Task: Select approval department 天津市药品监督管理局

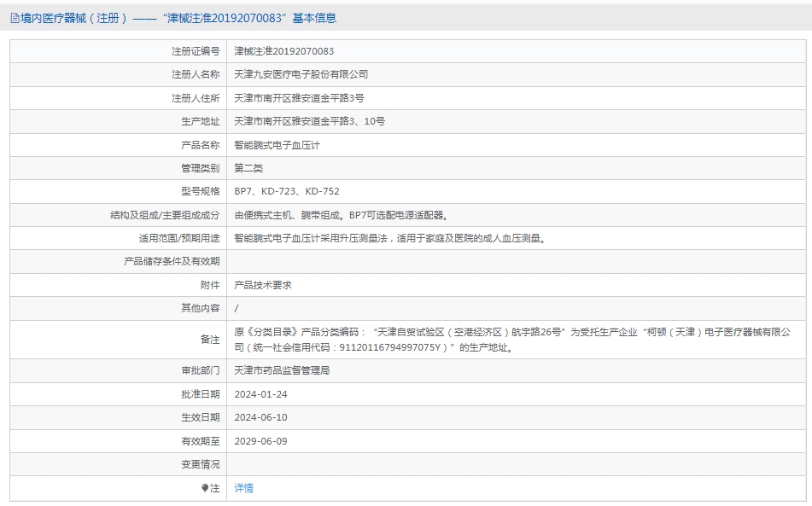Action: pos(282,371)
